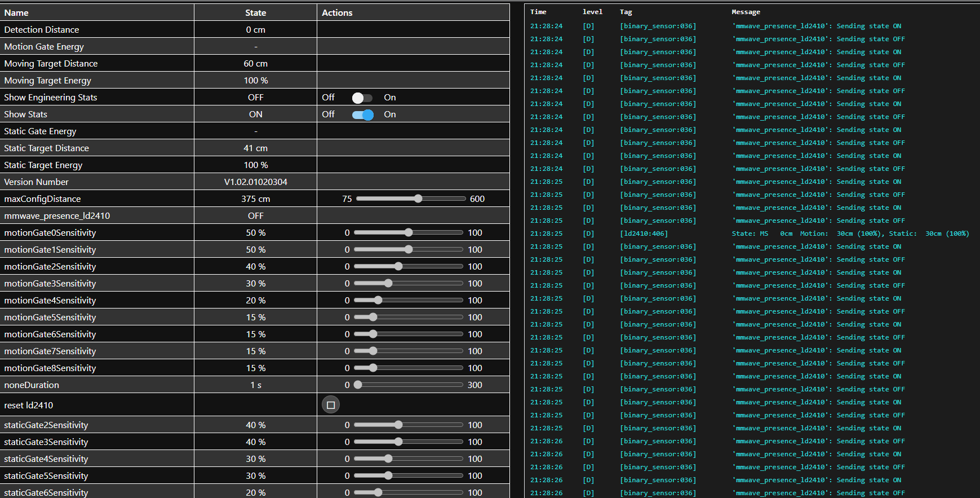The image size is (980, 498).
Task: Click the level header in log
Action: [592, 12]
